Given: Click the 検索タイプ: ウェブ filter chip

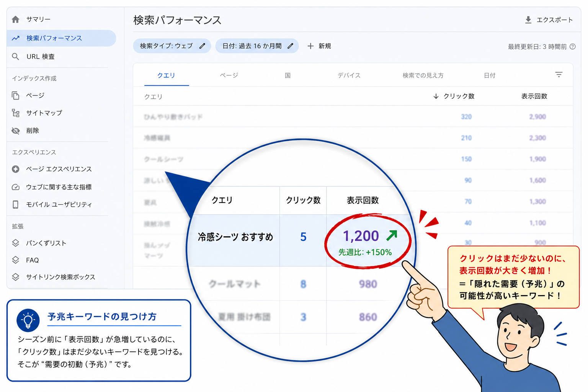Looking at the screenshot, I should point(172,46).
